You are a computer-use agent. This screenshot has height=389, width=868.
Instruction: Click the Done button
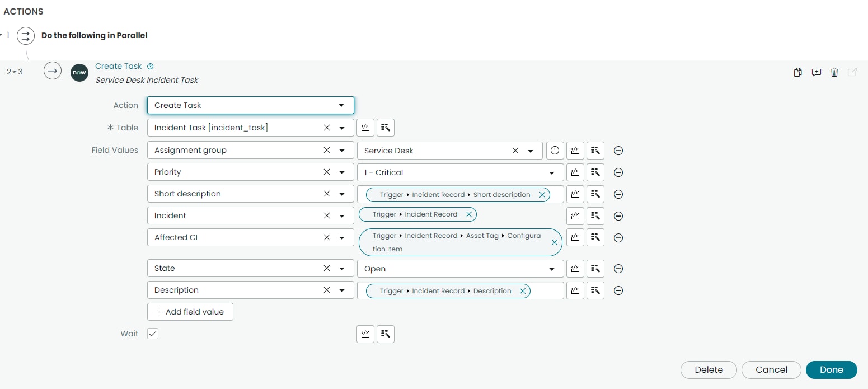(831, 370)
